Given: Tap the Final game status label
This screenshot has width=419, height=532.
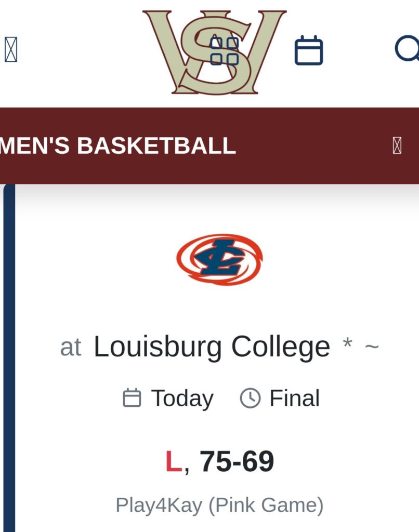Looking at the screenshot, I should pos(294,398).
